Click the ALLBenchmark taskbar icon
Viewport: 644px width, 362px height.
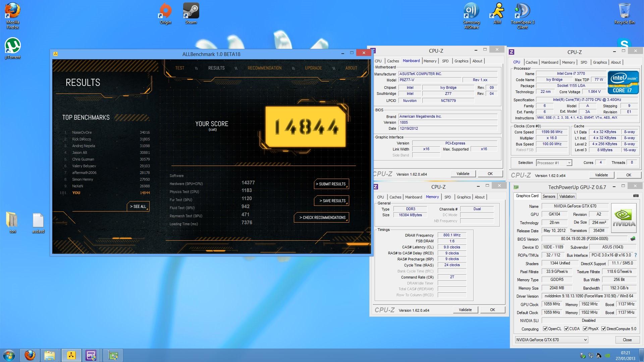pyautogui.click(x=71, y=355)
